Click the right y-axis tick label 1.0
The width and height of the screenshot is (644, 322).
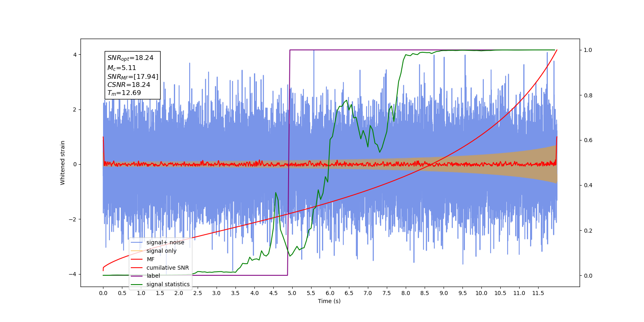click(588, 50)
